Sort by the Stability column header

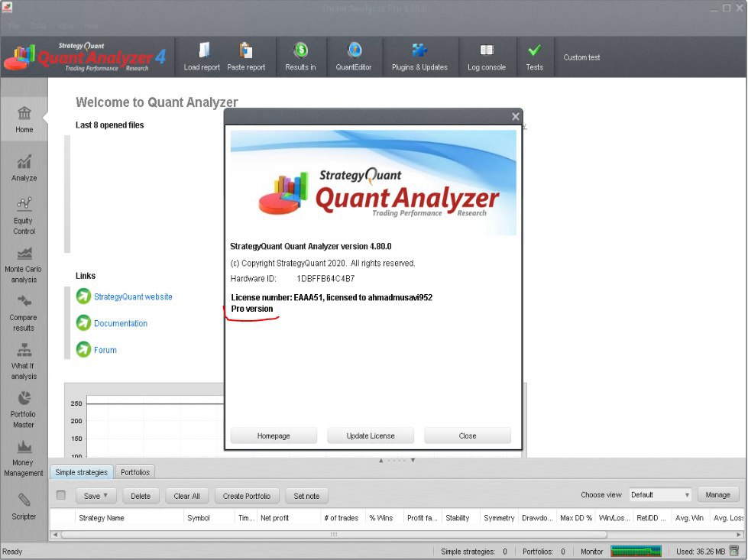point(461,518)
